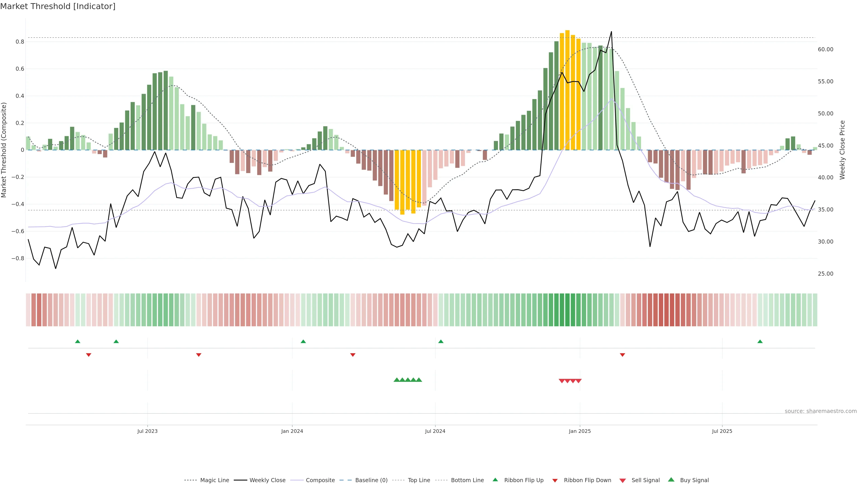Open the sharemaestro.com source text
The image size is (868, 488).
pyautogui.click(x=821, y=411)
